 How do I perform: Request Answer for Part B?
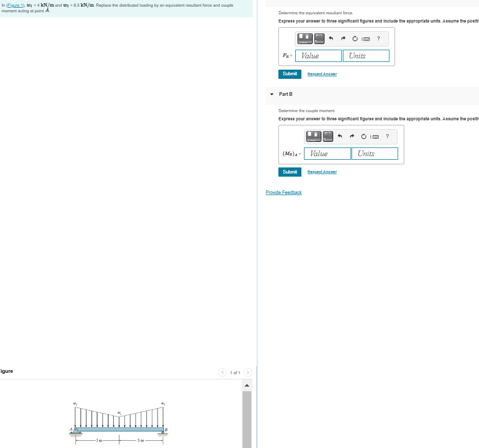(x=322, y=172)
